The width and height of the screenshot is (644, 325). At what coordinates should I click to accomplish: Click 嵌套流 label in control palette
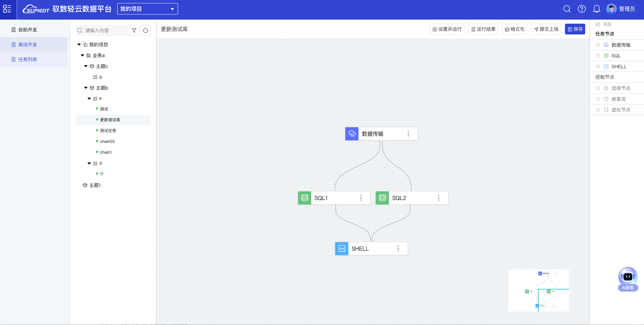[x=619, y=99]
